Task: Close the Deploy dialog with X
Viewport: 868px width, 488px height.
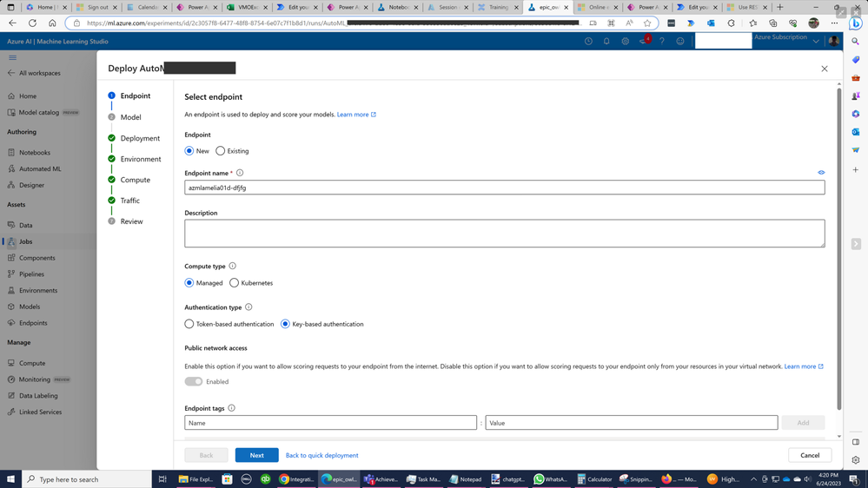Action: 825,69
